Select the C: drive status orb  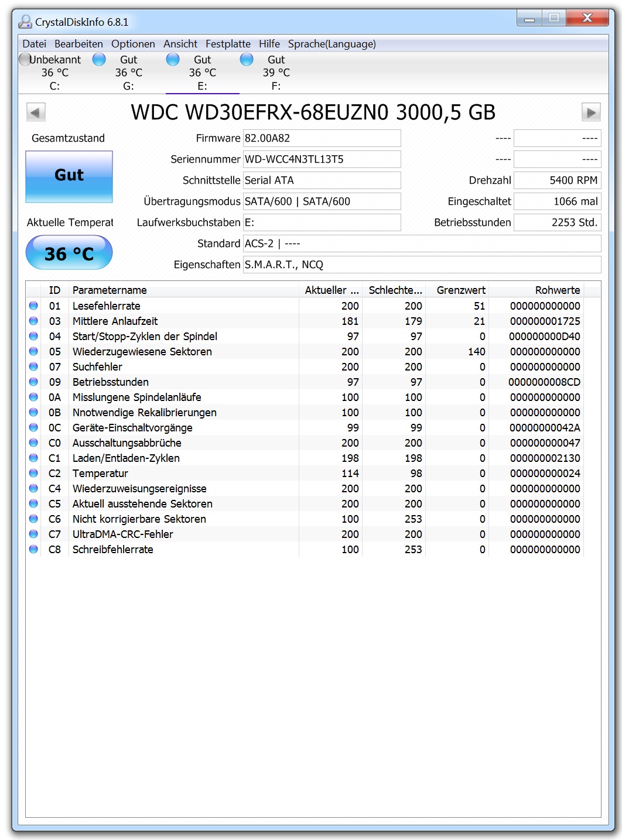(25, 59)
